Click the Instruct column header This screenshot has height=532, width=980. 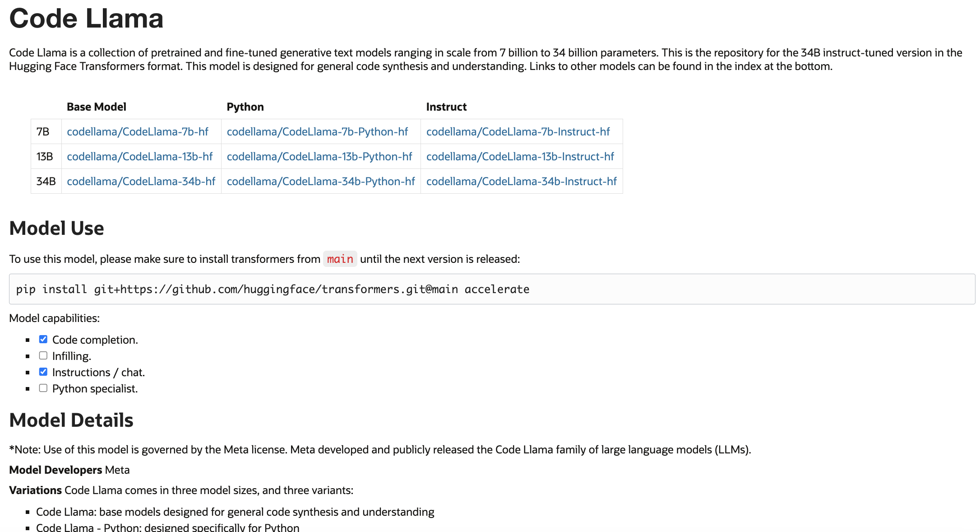pyautogui.click(x=446, y=107)
